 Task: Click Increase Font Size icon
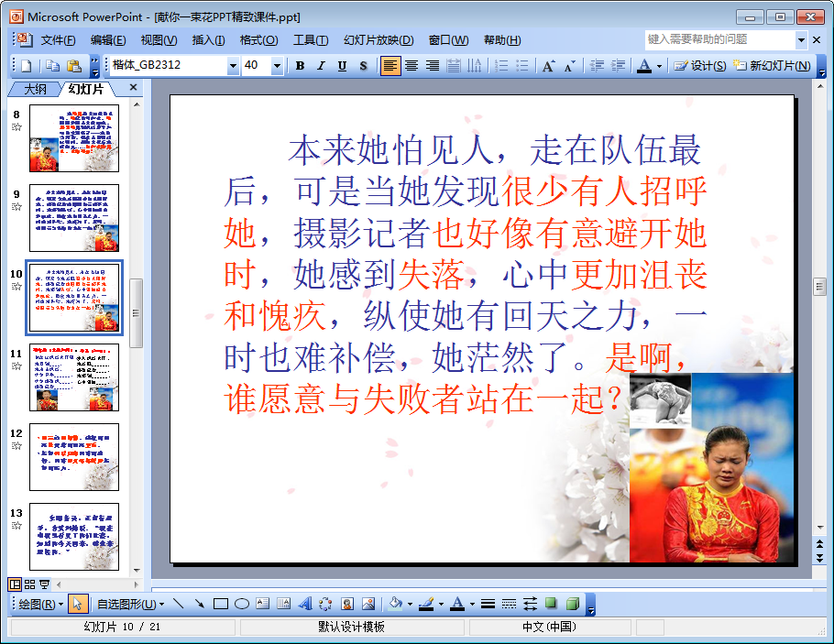pos(548,66)
